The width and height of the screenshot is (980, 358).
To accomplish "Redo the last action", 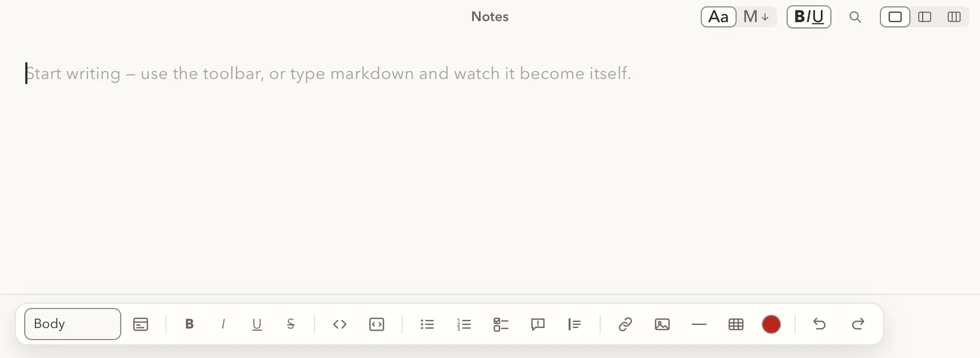I will [x=858, y=324].
